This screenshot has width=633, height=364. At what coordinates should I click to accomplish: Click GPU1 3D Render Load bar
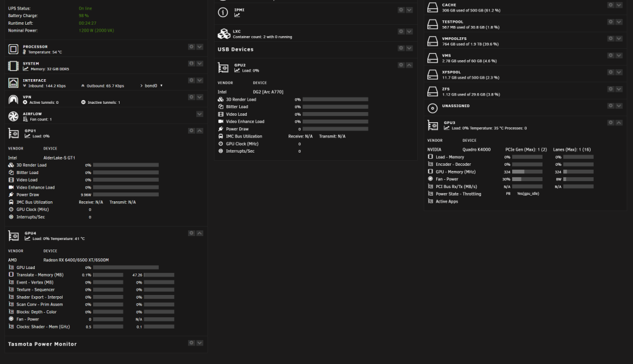126,165
